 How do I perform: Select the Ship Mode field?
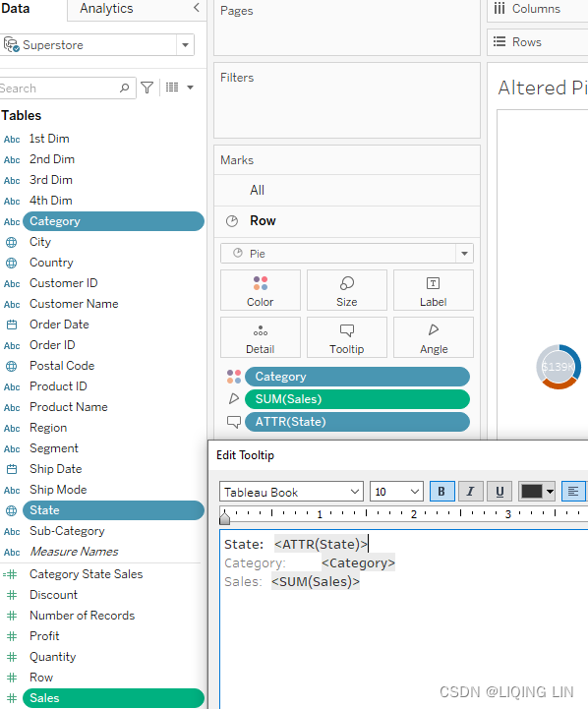pos(58,490)
